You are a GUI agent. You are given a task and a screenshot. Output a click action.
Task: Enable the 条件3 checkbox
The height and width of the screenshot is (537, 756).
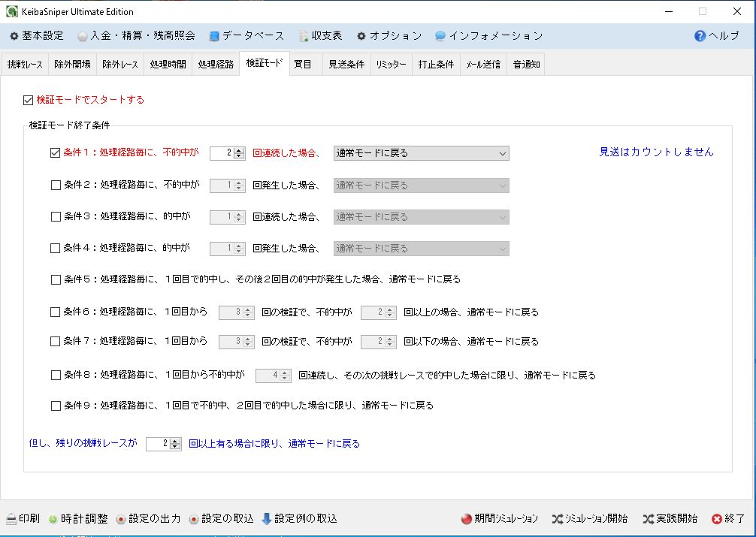point(56,217)
